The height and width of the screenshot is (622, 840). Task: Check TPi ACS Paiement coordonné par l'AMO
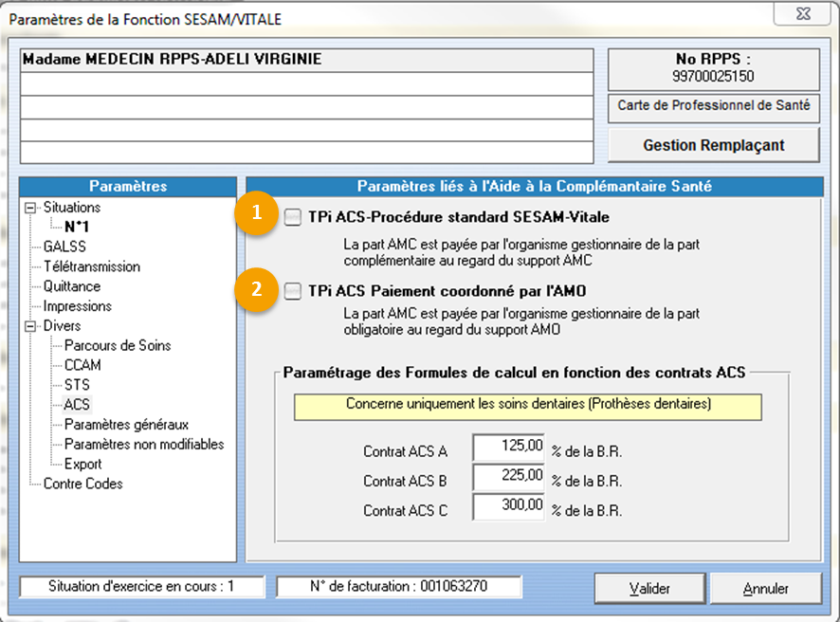click(x=293, y=291)
